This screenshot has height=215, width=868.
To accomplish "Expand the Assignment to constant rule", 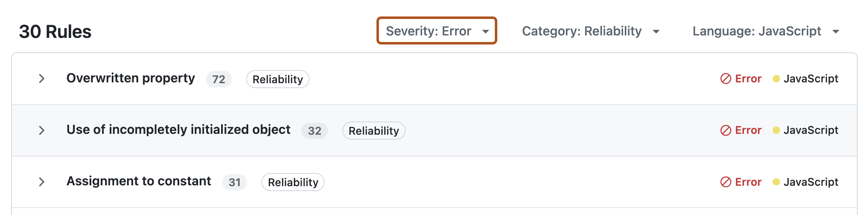I will pos(42,182).
